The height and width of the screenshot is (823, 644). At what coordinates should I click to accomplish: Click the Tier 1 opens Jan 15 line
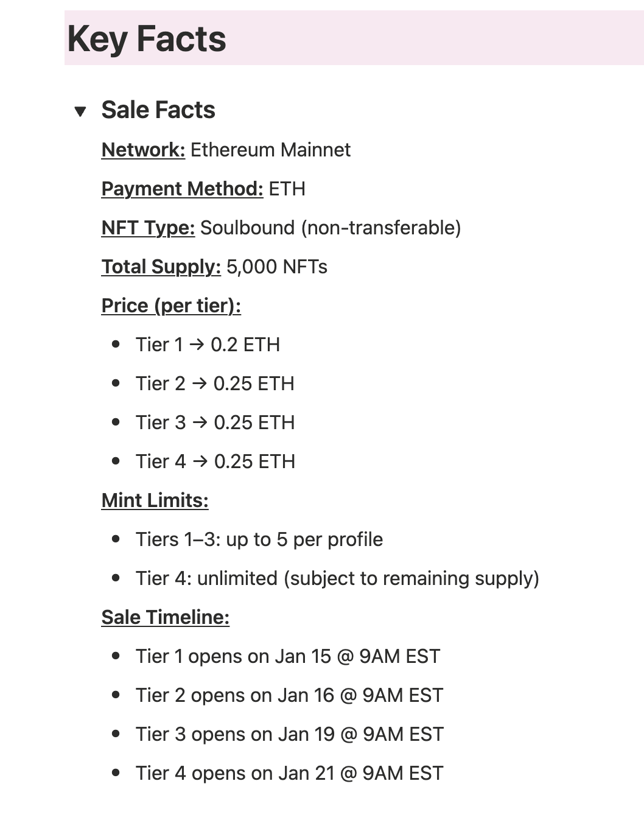pos(287,656)
